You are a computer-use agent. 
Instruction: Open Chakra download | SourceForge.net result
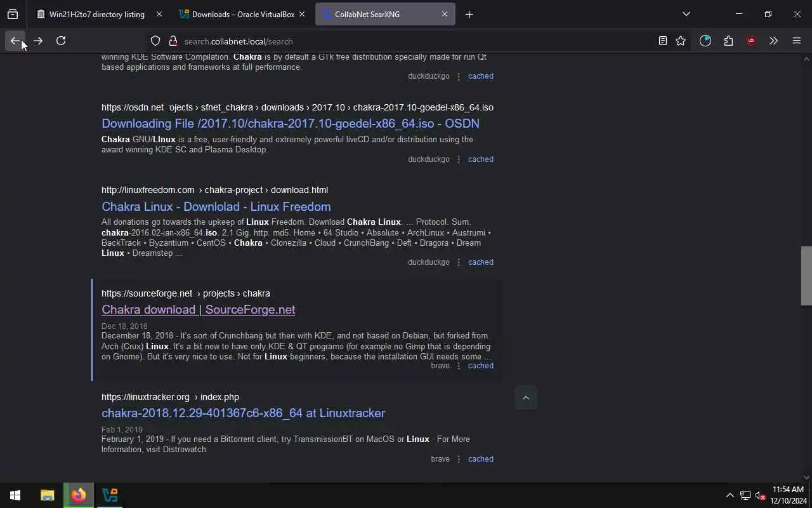[x=199, y=309]
